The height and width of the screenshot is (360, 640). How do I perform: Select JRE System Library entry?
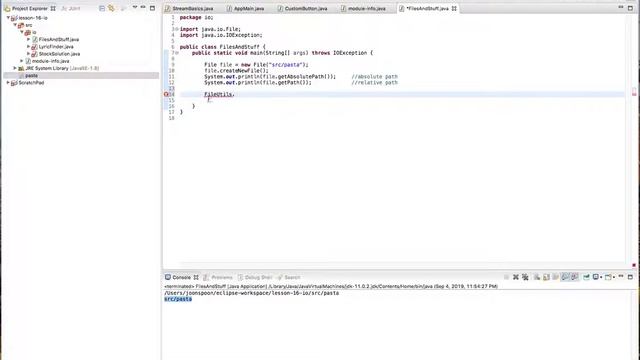(62, 68)
